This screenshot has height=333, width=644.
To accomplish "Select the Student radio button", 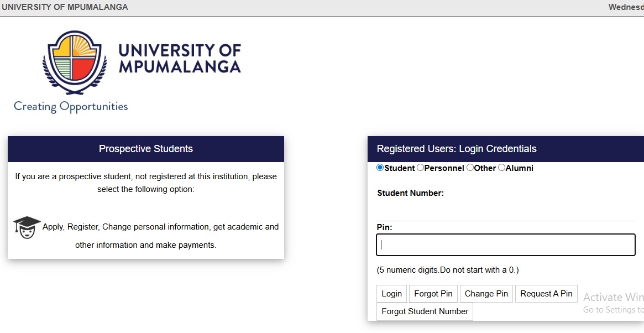I will 380,168.
